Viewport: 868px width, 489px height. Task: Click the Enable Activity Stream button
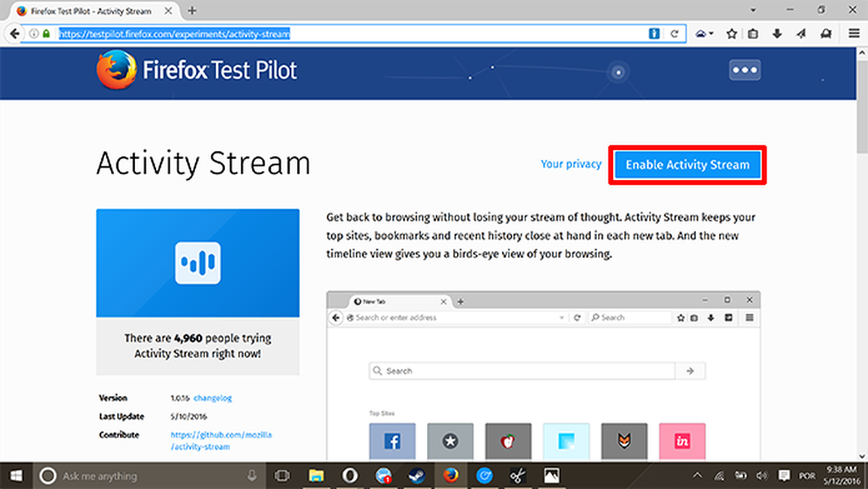coord(687,165)
